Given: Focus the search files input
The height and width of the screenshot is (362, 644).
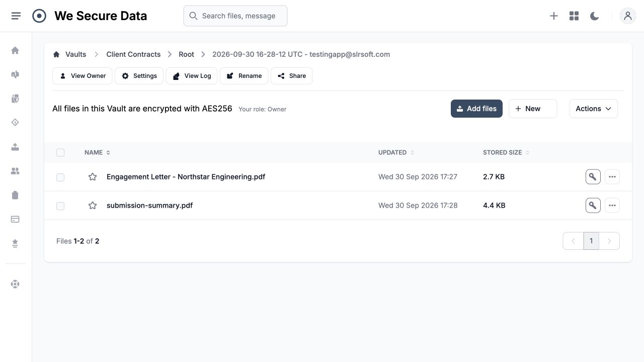Looking at the screenshot, I should click(x=235, y=16).
